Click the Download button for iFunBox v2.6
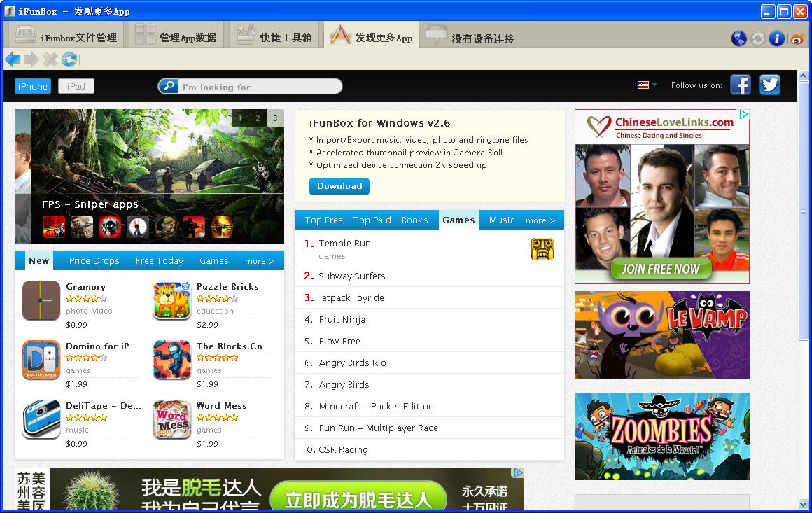Viewport: 812px width, 513px height. pyautogui.click(x=339, y=186)
